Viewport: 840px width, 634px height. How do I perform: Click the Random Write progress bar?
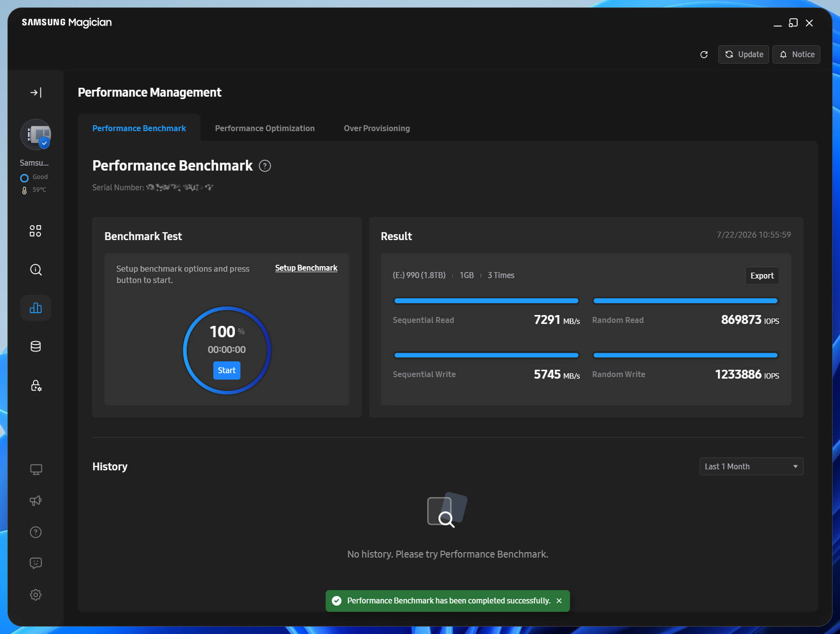coord(685,355)
